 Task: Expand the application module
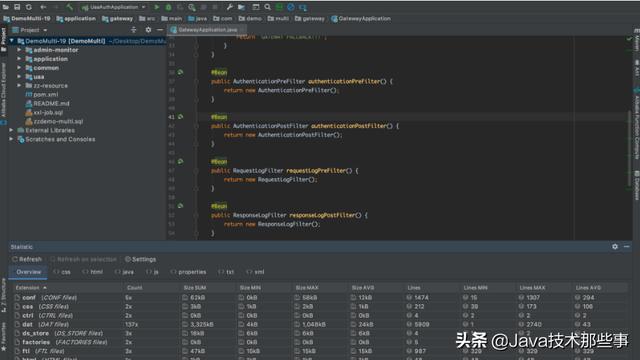tap(19, 59)
